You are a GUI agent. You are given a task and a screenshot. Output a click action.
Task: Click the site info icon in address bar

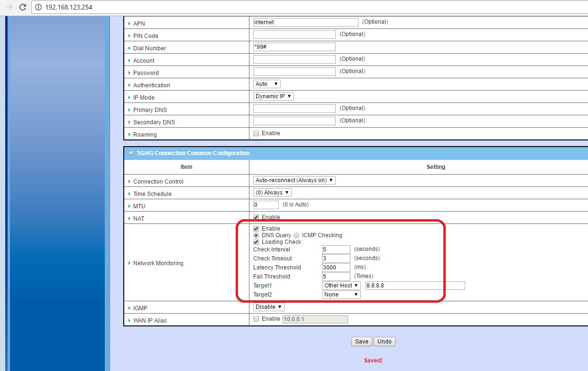pos(39,7)
